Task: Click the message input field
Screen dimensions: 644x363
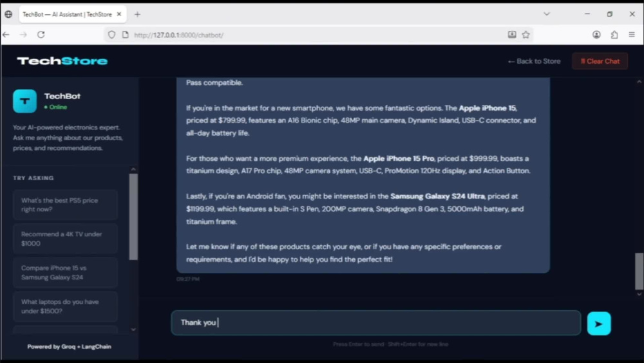Action: 376,322
